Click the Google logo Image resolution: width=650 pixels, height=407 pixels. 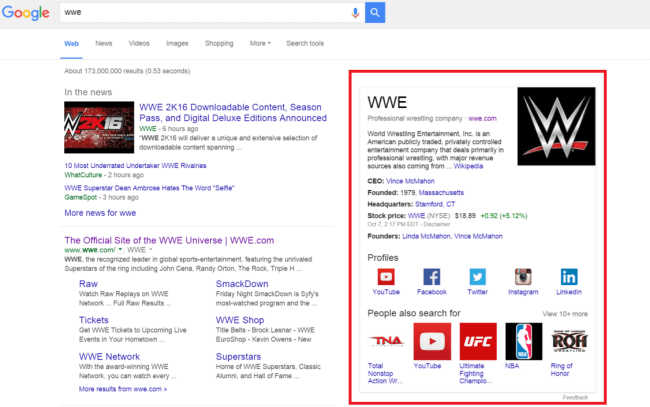26,14
